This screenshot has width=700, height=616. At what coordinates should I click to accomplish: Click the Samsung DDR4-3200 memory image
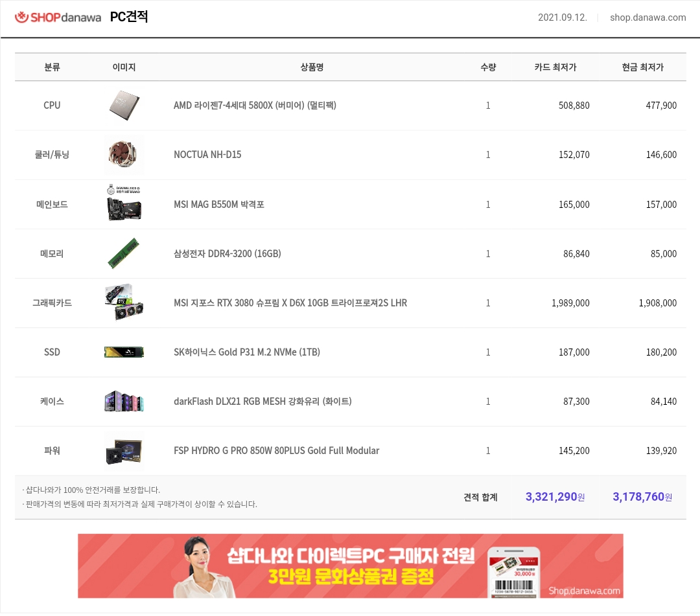[124, 253]
